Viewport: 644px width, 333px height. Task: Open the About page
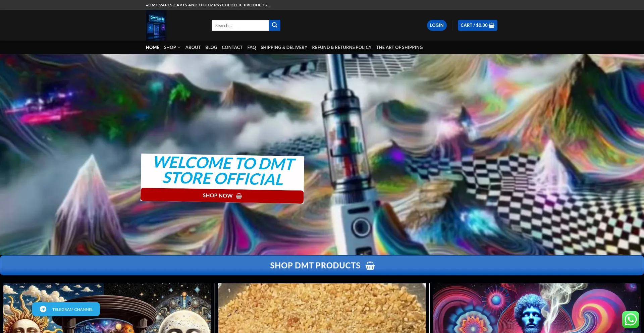click(193, 47)
